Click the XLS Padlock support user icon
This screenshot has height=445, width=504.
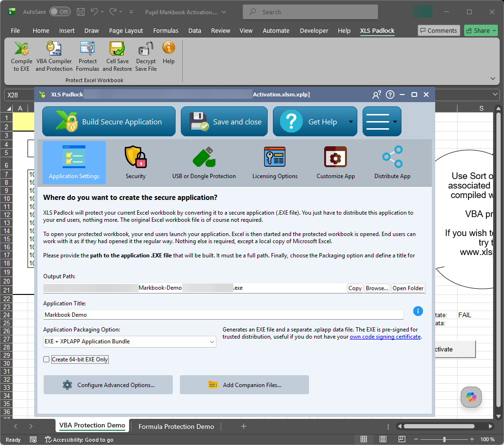click(x=377, y=95)
